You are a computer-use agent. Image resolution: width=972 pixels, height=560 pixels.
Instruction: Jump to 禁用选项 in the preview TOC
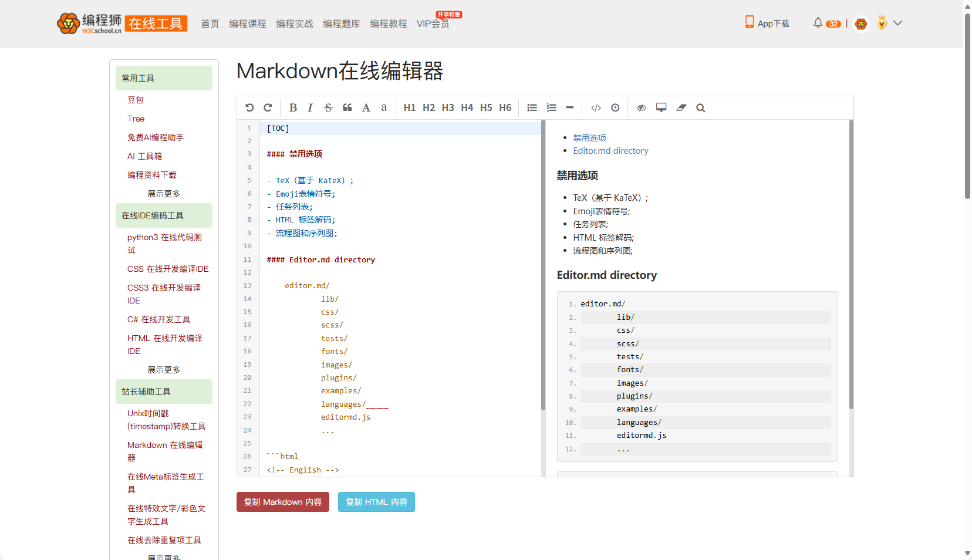(589, 138)
